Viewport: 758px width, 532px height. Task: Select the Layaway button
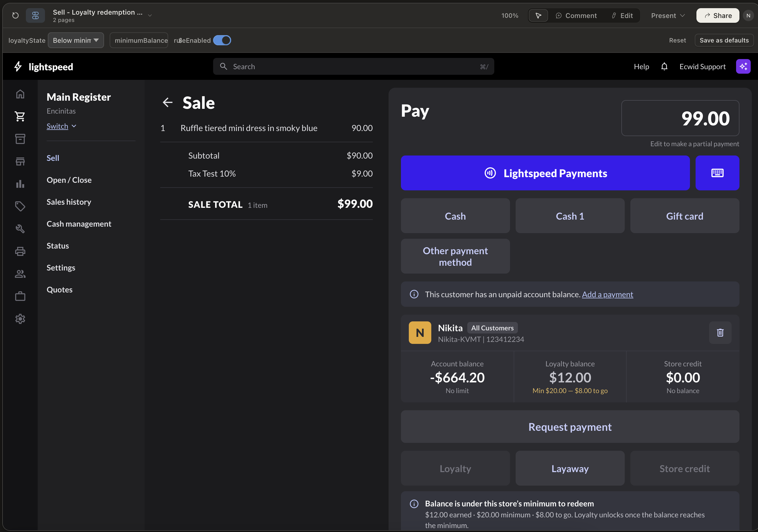570,469
